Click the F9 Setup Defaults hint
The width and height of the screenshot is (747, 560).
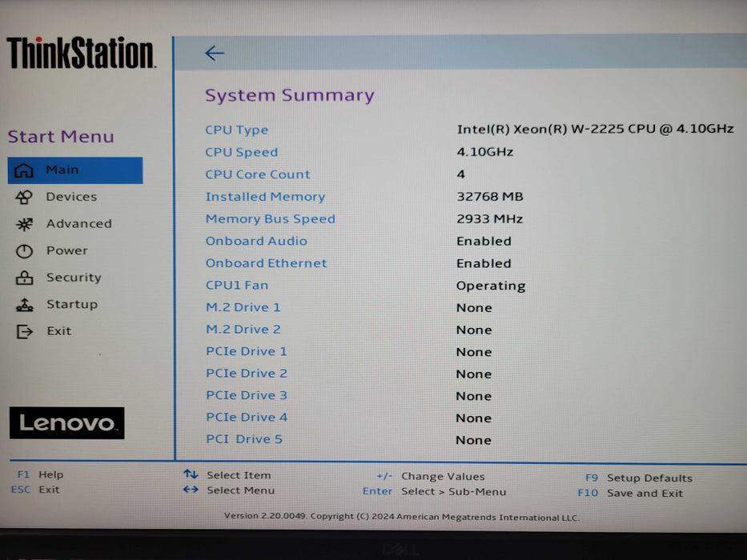[x=638, y=478]
